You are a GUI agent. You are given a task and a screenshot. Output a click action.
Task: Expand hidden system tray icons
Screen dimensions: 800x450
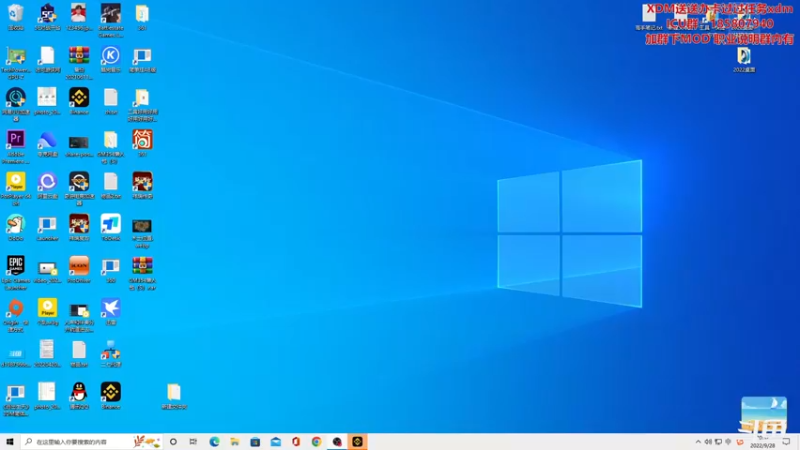tap(698, 442)
